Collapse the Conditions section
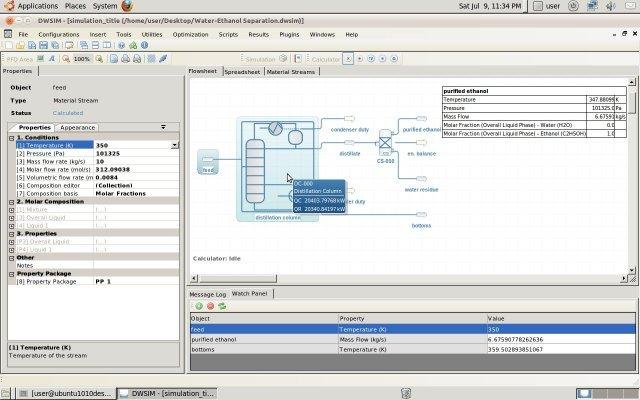 coord(12,137)
